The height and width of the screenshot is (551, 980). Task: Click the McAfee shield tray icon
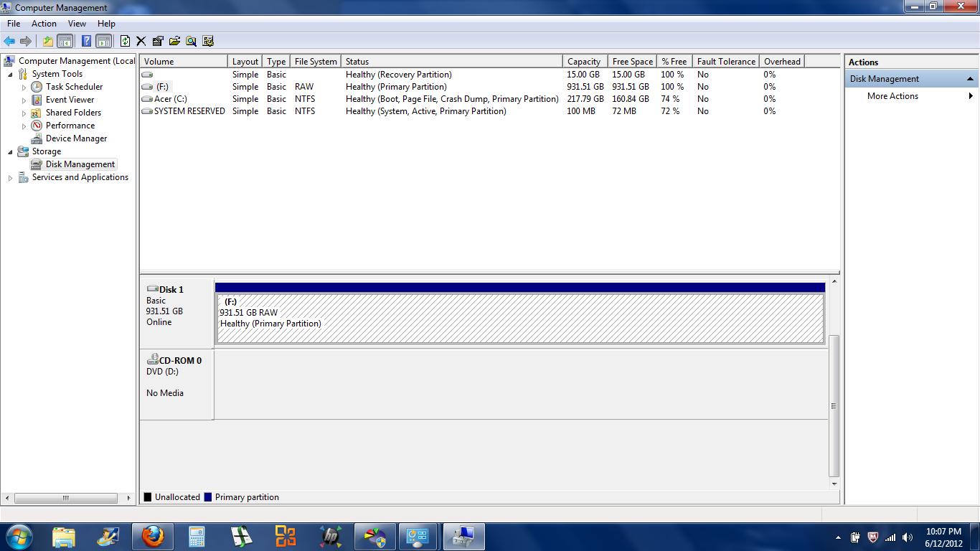point(872,537)
